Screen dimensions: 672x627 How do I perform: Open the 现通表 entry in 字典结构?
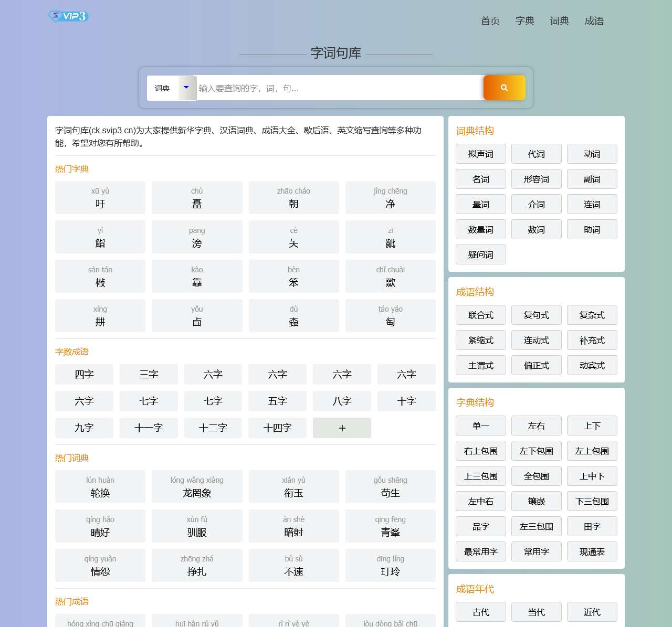click(x=592, y=551)
